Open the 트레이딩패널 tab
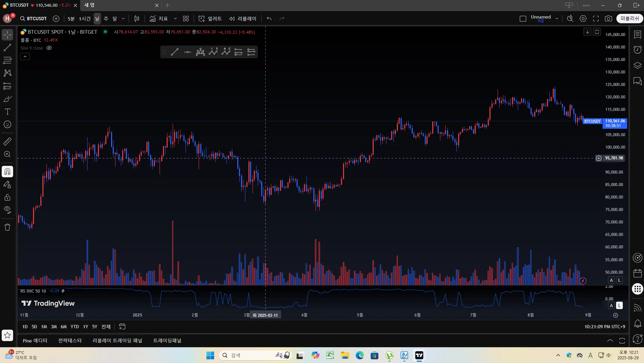 pyautogui.click(x=167, y=340)
